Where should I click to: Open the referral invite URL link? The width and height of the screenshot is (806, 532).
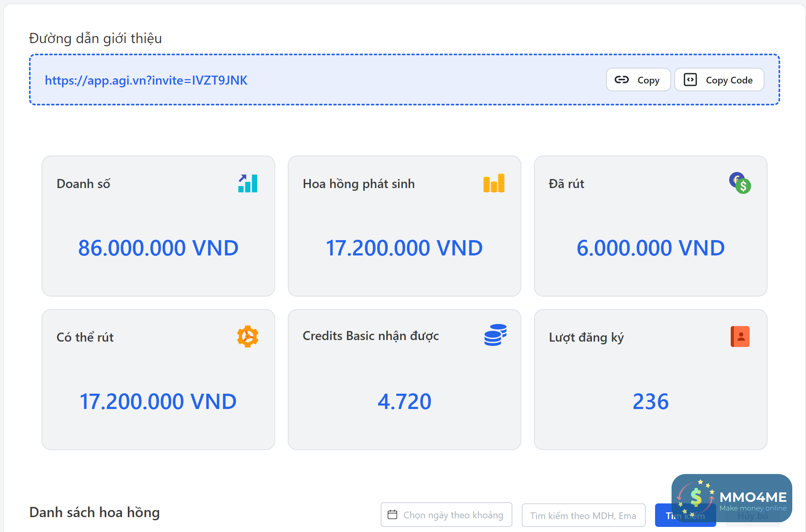point(146,80)
